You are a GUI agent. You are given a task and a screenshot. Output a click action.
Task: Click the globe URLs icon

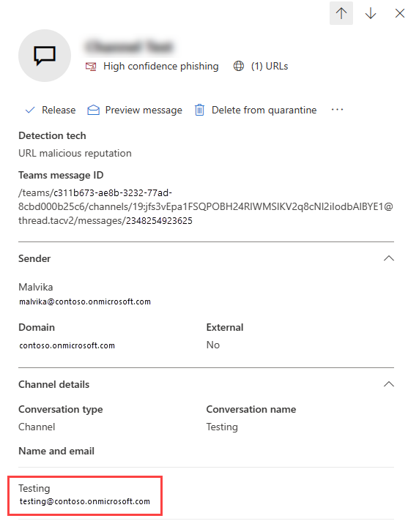(239, 66)
